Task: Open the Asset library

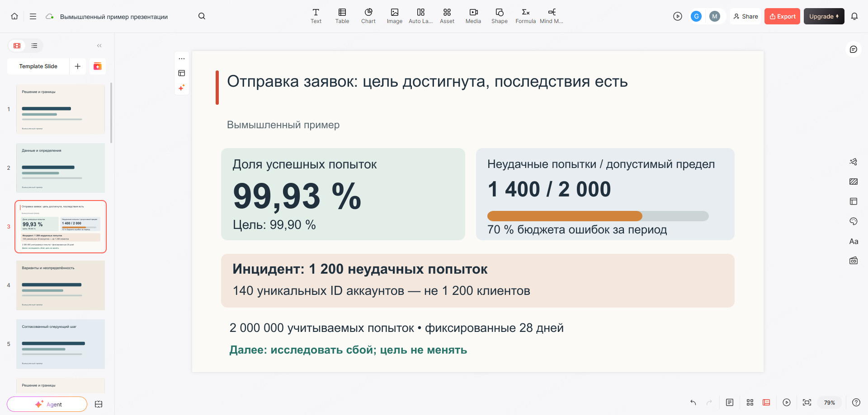Action: [x=447, y=16]
